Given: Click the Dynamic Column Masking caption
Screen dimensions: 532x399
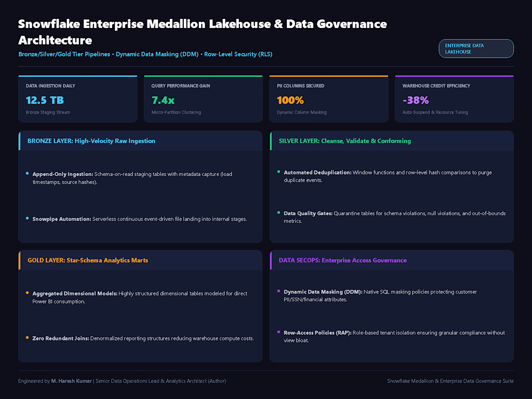Looking at the screenshot, I should [302, 112].
